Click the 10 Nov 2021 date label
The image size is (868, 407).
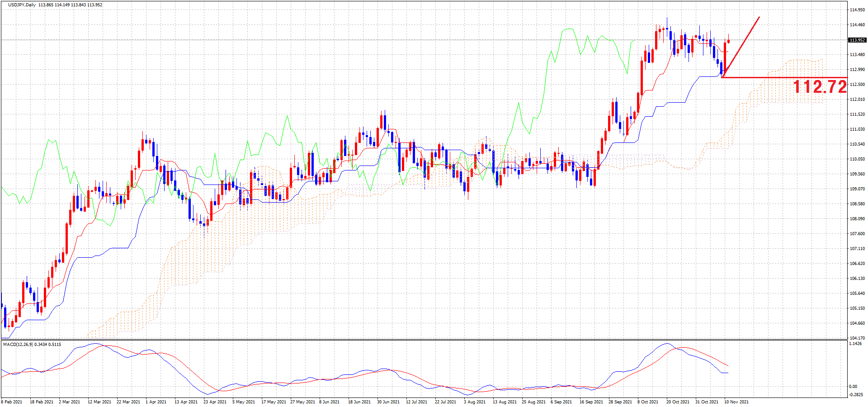[x=736, y=402]
